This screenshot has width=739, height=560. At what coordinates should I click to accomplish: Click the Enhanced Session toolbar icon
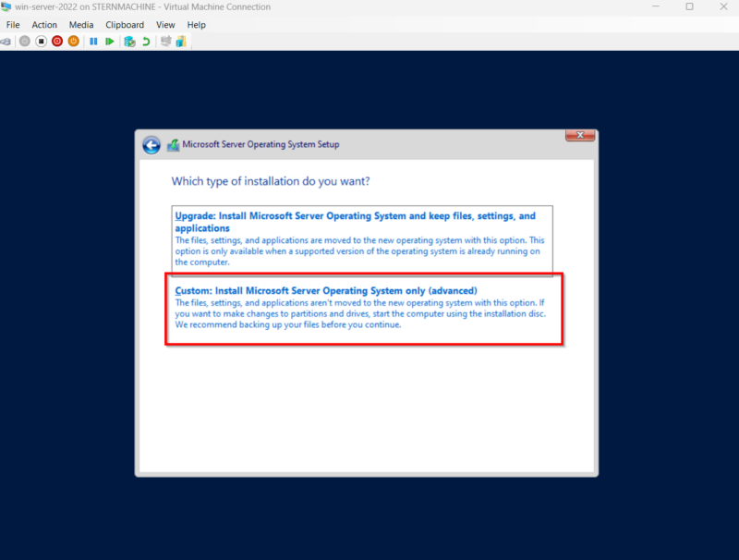click(165, 42)
